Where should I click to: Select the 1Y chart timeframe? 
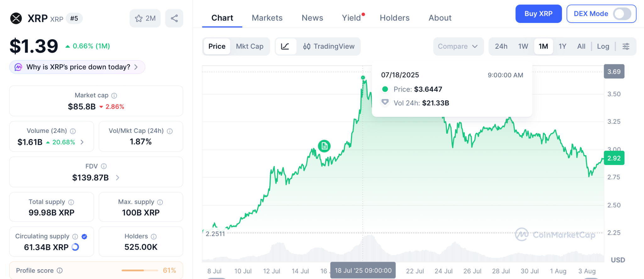tap(563, 46)
